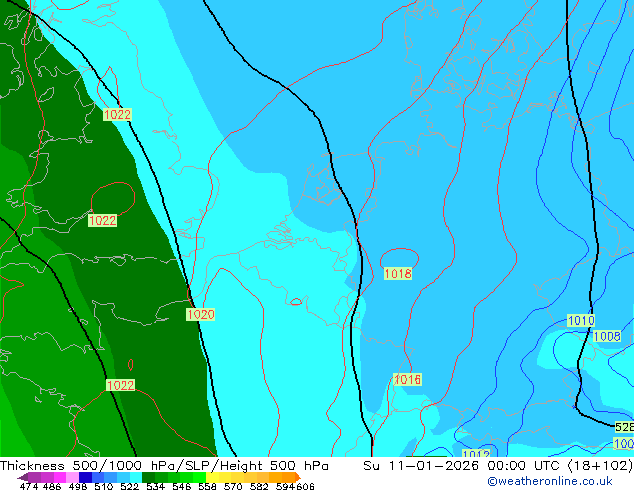Click the bright magenta legend swatch
This screenshot has width=634, height=490.
[59, 477]
